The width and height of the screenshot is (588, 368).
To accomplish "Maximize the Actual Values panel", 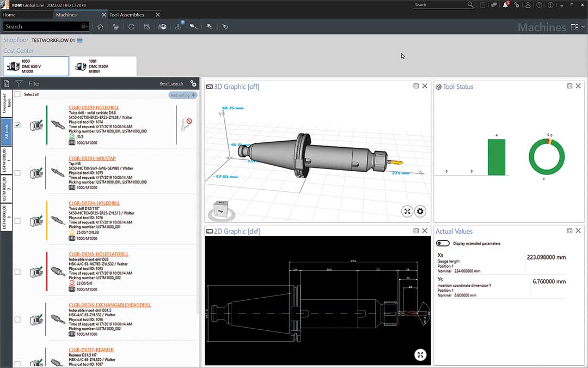I will point(569,231).
